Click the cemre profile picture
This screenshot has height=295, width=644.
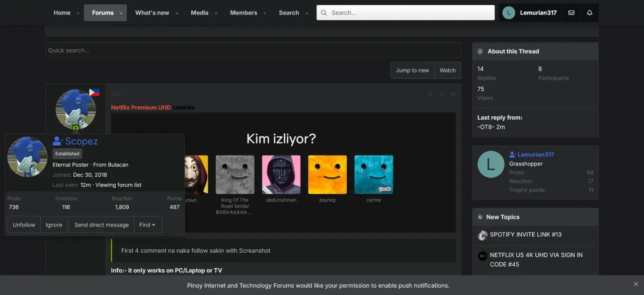(374, 174)
